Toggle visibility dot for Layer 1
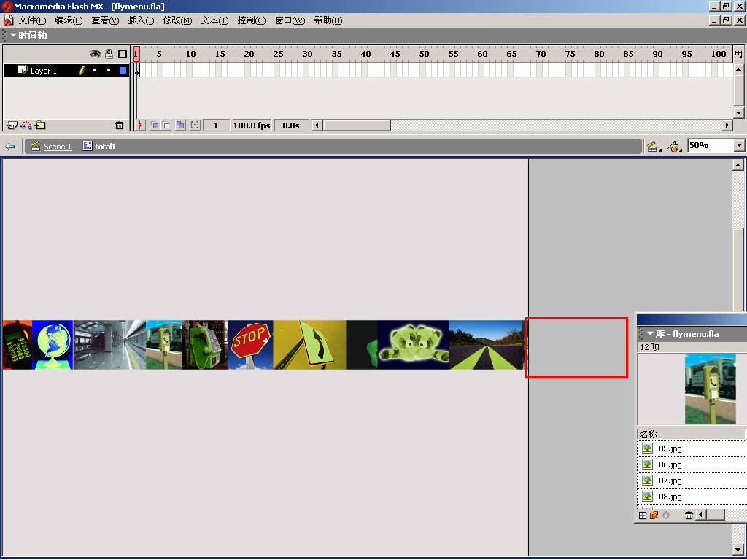 pyautogui.click(x=95, y=71)
